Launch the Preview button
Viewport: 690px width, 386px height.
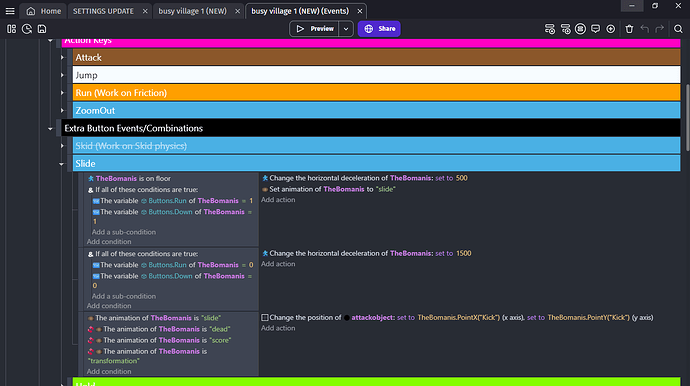pyautogui.click(x=314, y=29)
